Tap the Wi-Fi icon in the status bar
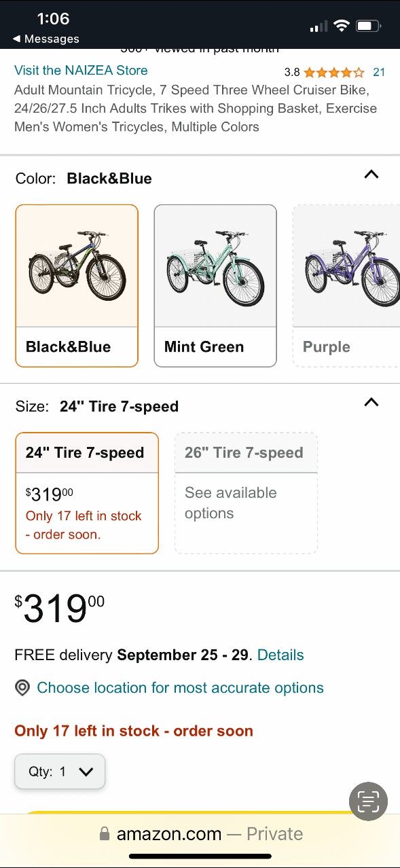Image resolution: width=400 pixels, height=868 pixels. 341,24
